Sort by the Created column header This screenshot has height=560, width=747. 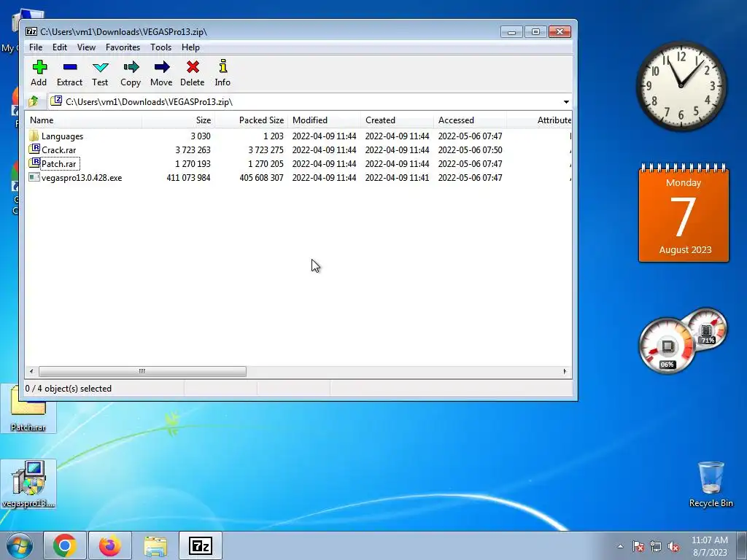pyautogui.click(x=398, y=120)
